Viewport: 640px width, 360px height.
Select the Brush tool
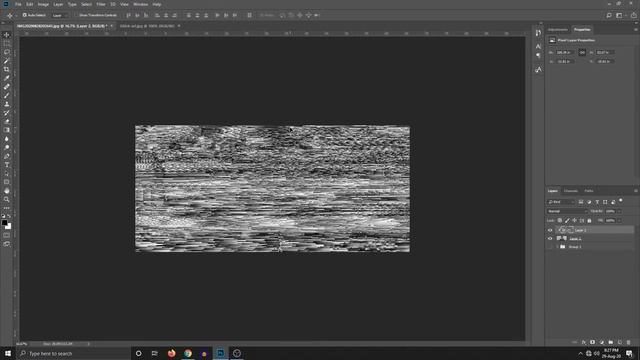pyautogui.click(x=7, y=96)
